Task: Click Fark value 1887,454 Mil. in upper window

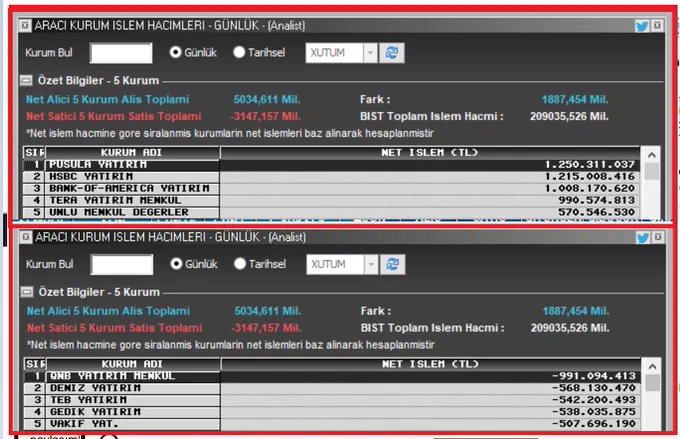Action: click(x=575, y=100)
